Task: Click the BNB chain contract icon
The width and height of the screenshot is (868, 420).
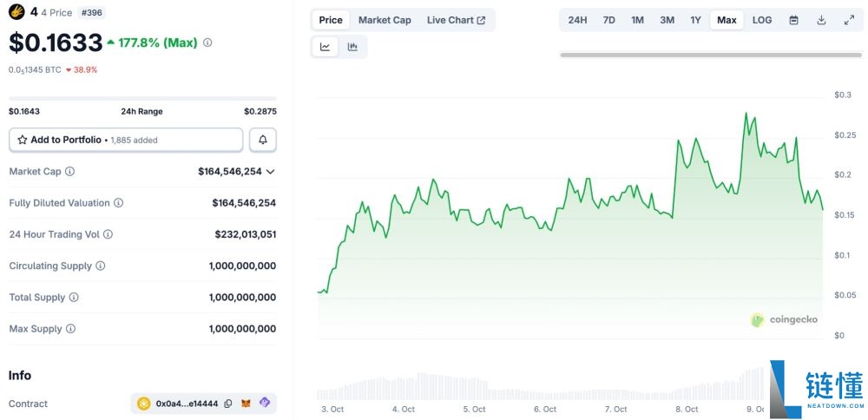Action: point(144,404)
